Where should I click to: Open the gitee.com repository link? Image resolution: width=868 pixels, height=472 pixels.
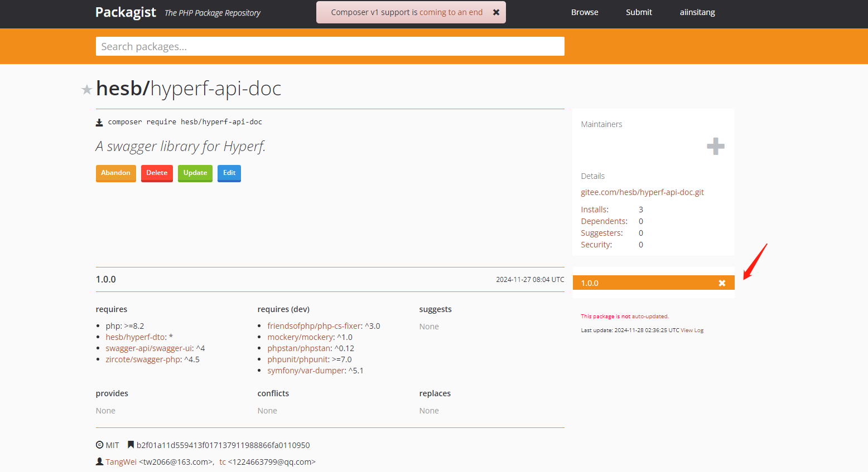click(x=642, y=192)
